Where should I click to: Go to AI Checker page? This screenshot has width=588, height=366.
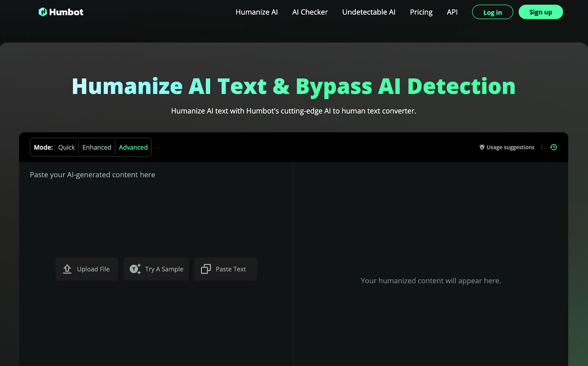(x=310, y=12)
